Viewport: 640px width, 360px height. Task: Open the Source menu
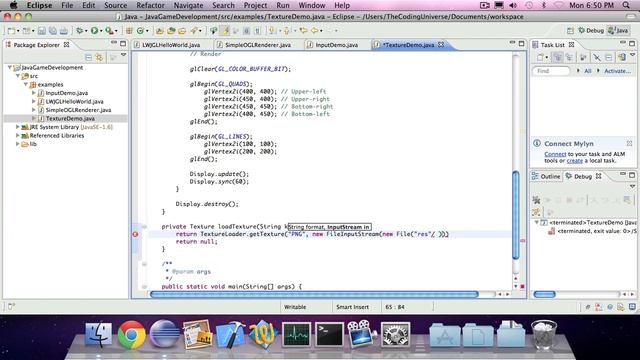click(116, 5)
